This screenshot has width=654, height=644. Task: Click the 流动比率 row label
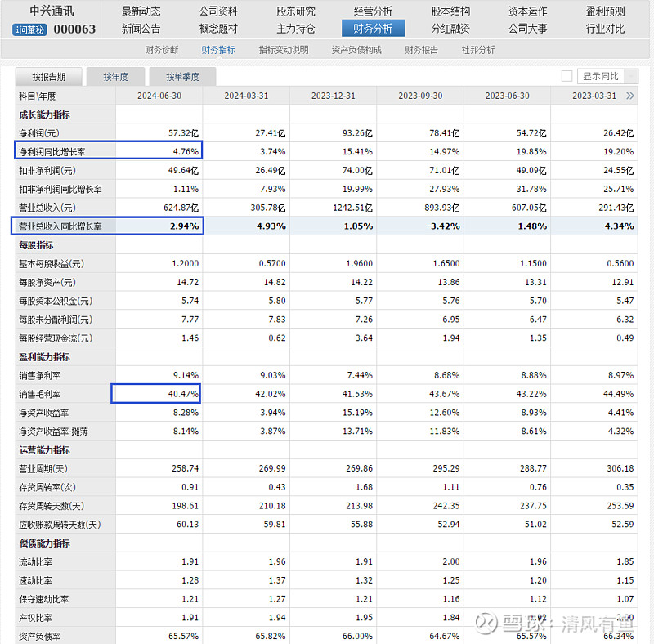(x=35, y=561)
